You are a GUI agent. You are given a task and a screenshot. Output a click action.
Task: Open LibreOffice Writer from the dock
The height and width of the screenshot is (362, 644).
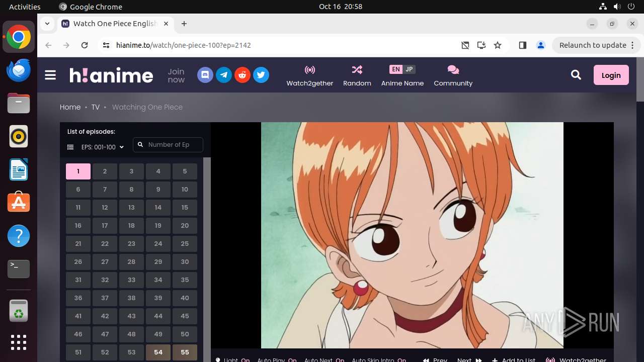[19, 169]
